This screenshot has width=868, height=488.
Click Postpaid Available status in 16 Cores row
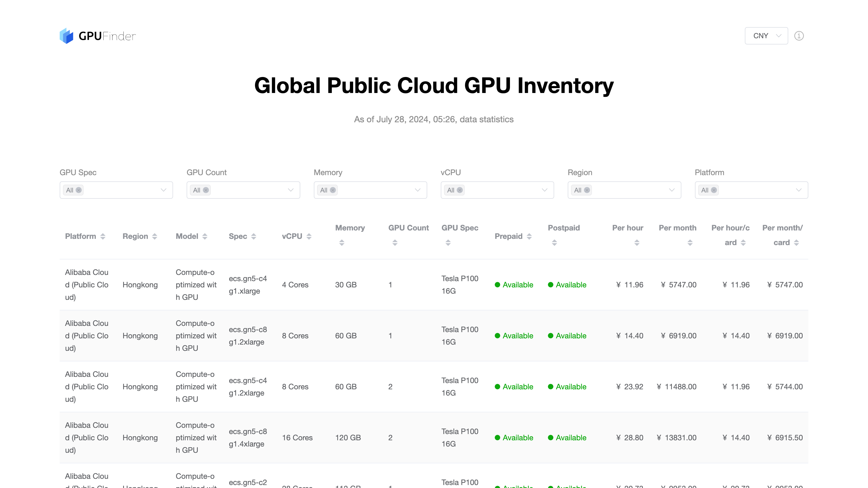567,438
